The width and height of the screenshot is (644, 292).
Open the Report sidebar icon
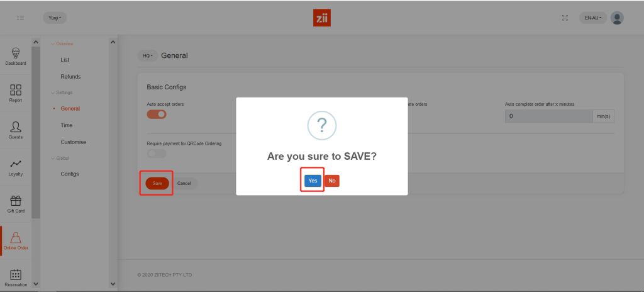pyautogui.click(x=16, y=93)
